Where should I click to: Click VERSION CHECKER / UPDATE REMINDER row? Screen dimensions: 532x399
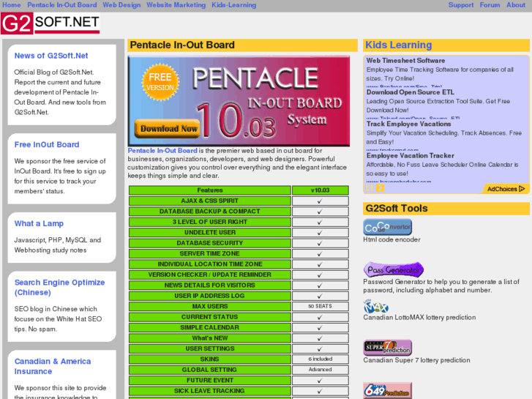coord(239,275)
